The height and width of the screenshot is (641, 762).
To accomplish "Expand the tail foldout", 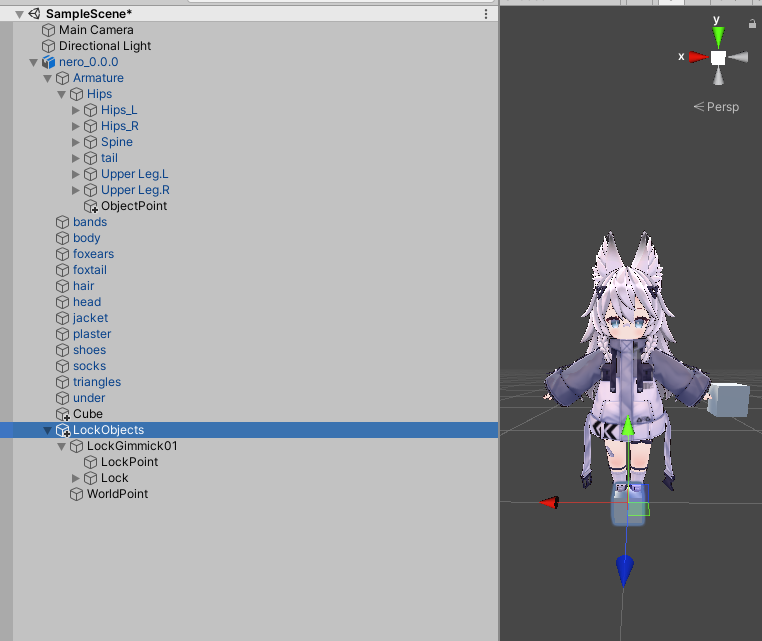I will 76,158.
